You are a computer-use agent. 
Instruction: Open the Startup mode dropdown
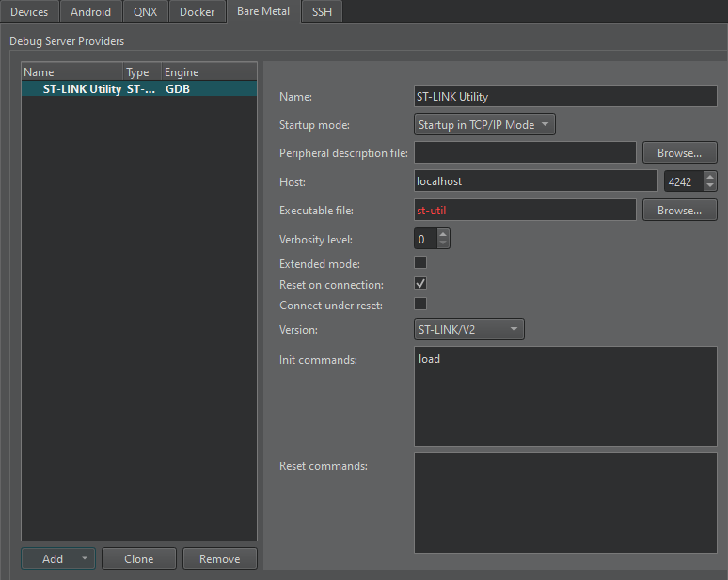[484, 124]
